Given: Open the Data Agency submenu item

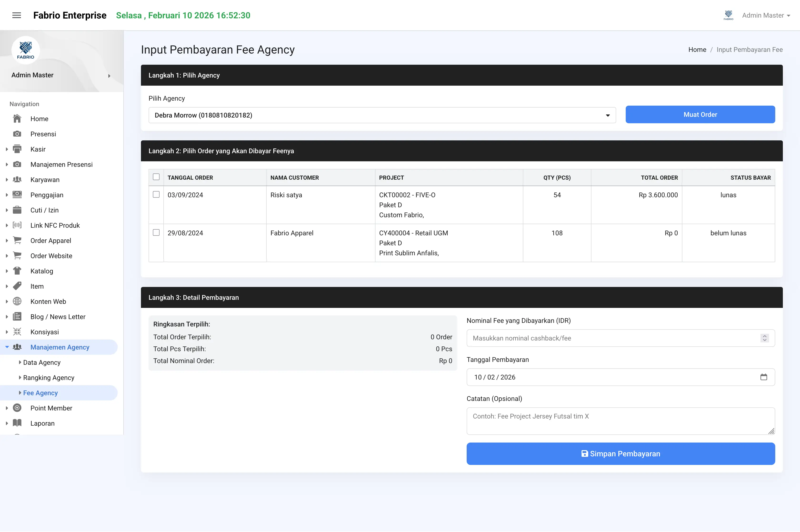Looking at the screenshot, I should point(42,362).
